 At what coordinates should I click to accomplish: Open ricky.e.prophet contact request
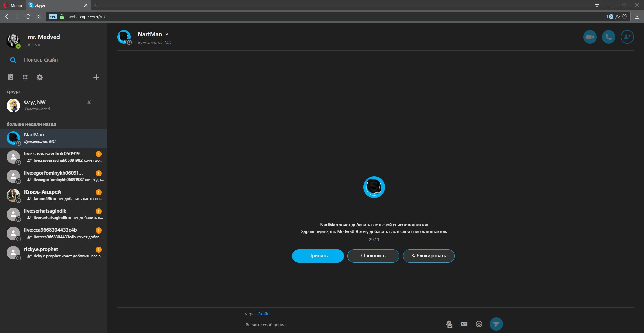click(54, 253)
